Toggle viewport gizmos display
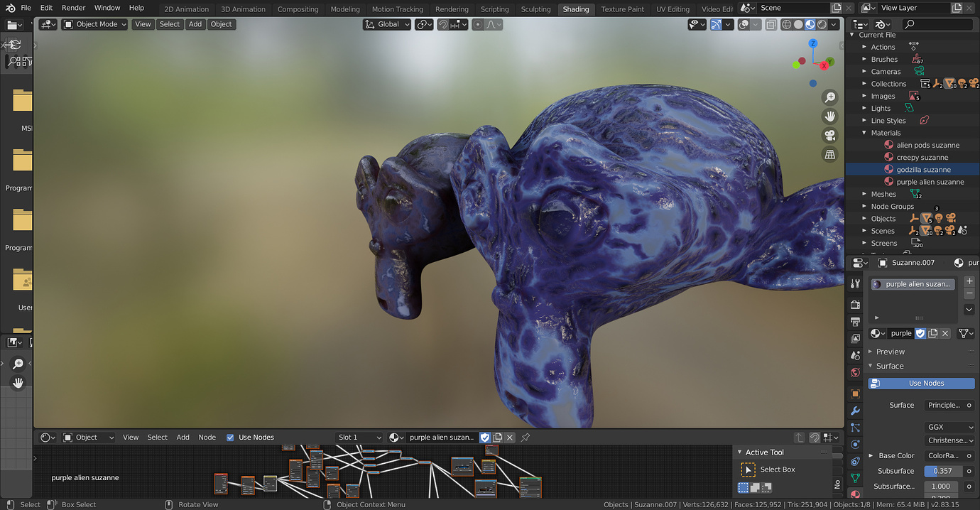Screen dimensions: 980x510 [x=716, y=24]
